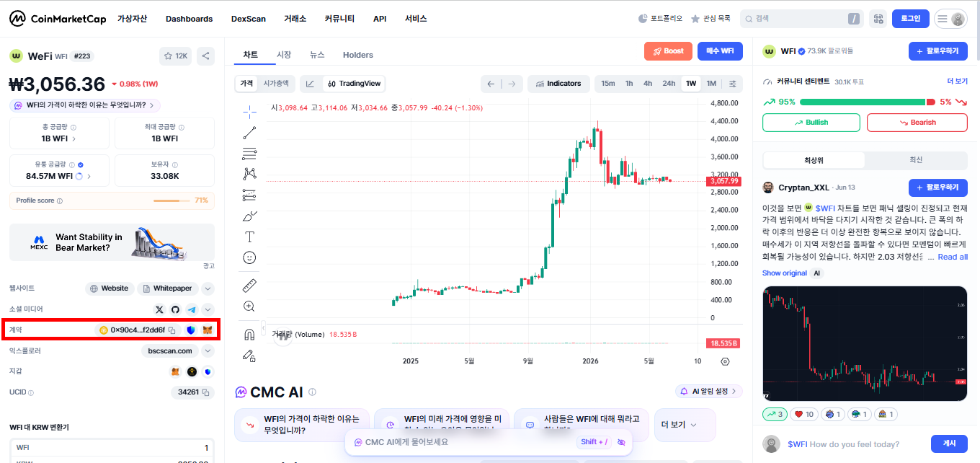Vote Bearish on WFI sentiment

coord(917,123)
